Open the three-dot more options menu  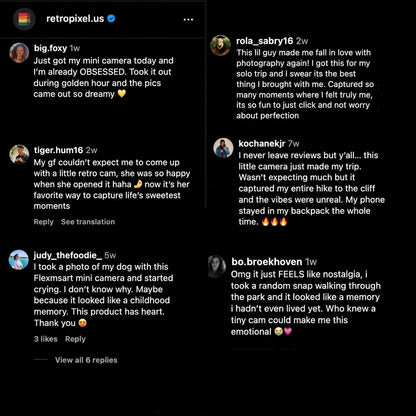[x=188, y=20]
